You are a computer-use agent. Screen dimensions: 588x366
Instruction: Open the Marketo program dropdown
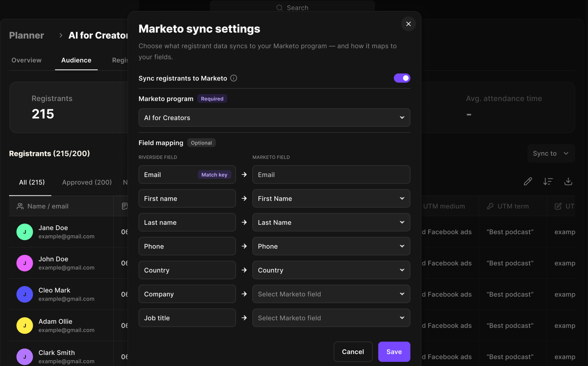274,118
